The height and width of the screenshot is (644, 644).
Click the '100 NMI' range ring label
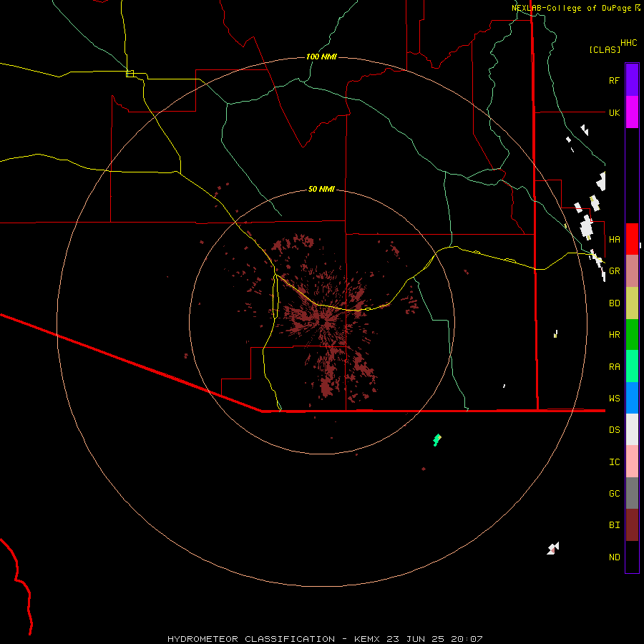point(321,57)
